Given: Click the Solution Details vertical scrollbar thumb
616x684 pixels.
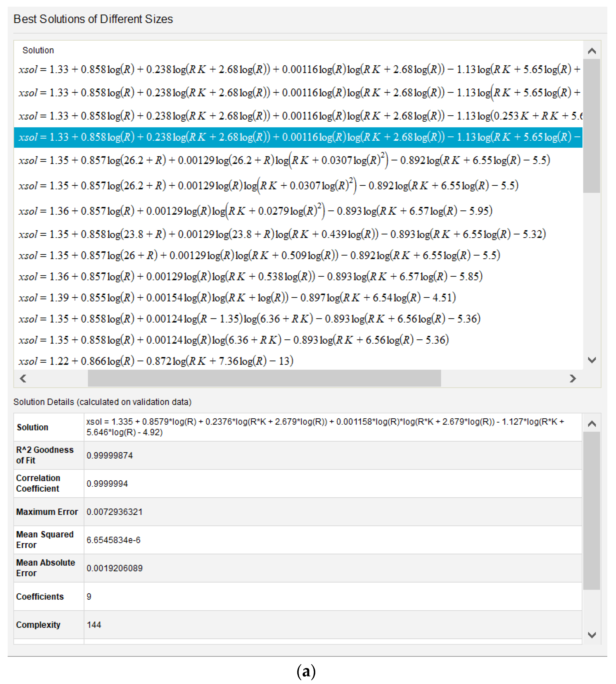Looking at the screenshot, I should (592, 511).
